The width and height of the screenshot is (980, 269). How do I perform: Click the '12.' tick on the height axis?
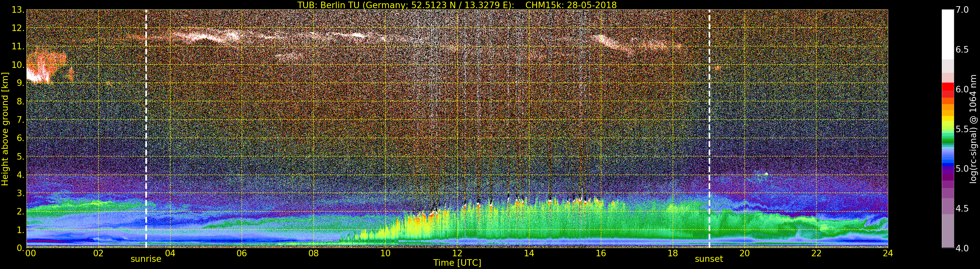point(18,28)
